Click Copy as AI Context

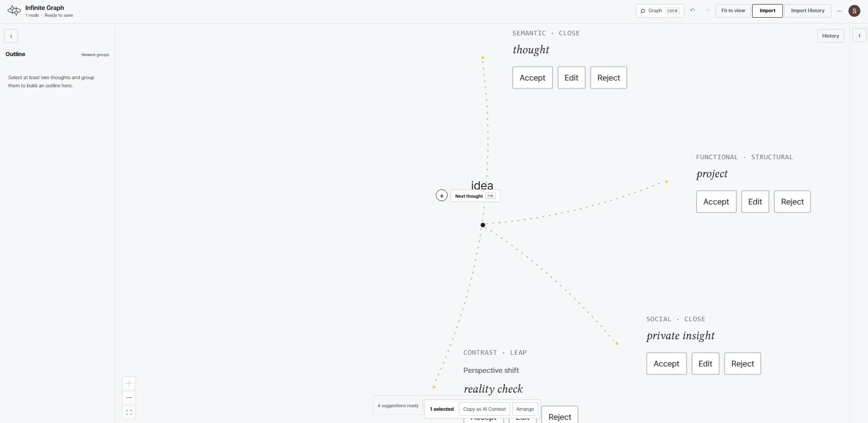tap(484, 409)
